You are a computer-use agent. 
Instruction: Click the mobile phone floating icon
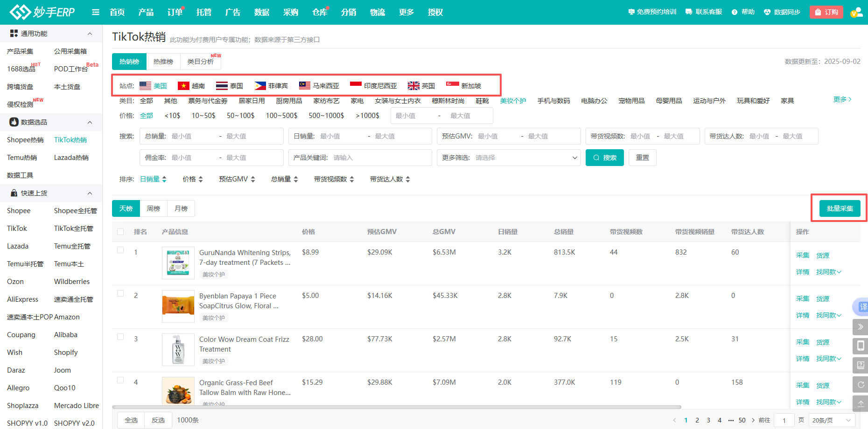coord(861,346)
